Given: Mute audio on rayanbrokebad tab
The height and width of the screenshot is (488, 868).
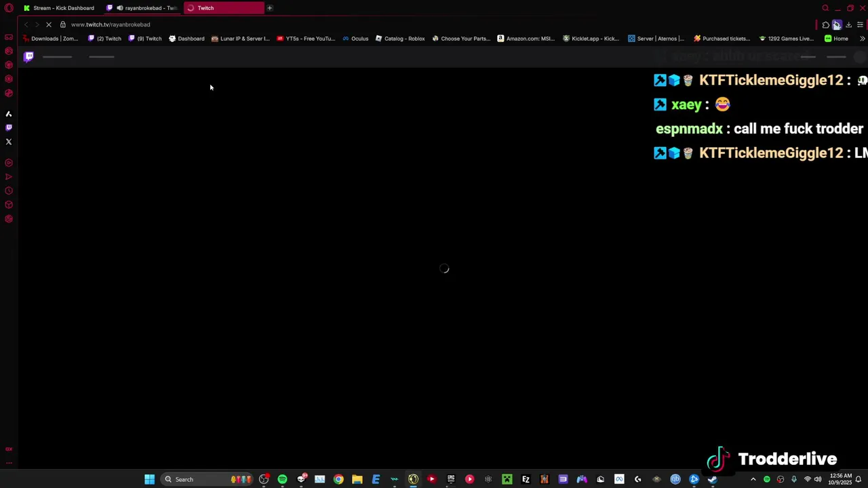Looking at the screenshot, I should [120, 8].
